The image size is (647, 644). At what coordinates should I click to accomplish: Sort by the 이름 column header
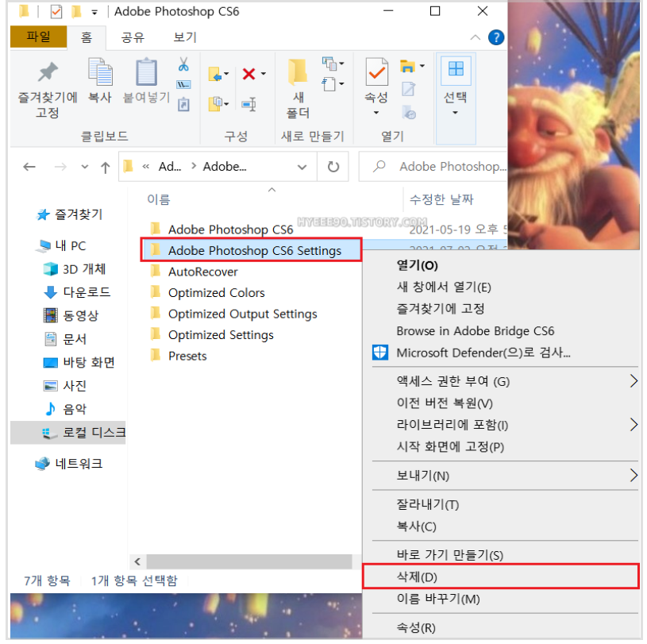click(x=159, y=199)
